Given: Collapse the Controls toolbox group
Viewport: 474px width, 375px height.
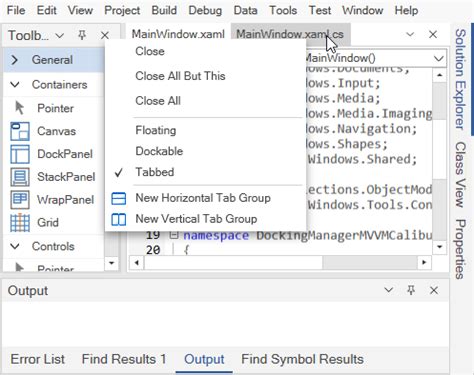Looking at the screenshot, I should (15, 246).
